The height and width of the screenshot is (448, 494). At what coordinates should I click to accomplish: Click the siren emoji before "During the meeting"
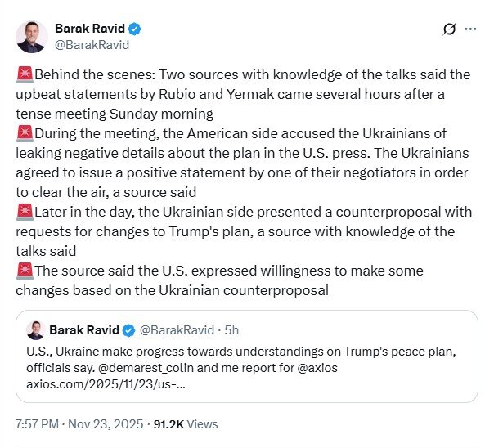point(24,132)
